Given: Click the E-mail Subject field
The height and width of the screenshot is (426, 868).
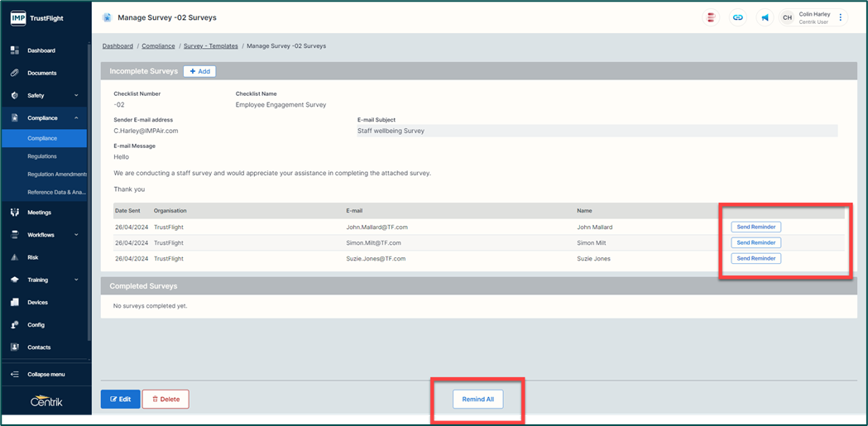Looking at the screenshot, I should (597, 131).
